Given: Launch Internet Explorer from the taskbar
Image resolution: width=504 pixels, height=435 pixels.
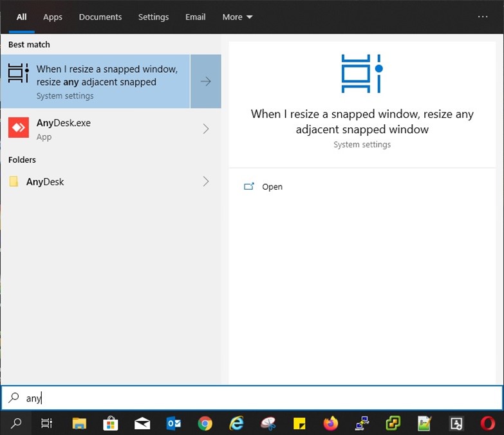Looking at the screenshot, I should [x=237, y=423].
